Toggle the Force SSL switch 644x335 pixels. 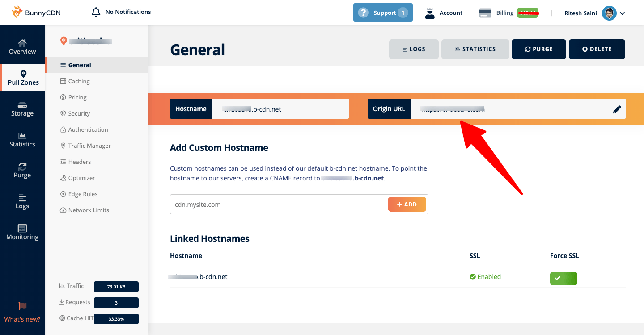point(563,278)
